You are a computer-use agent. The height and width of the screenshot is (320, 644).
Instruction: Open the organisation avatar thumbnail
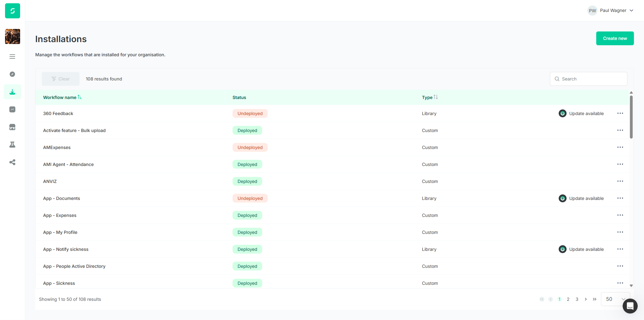(x=13, y=36)
